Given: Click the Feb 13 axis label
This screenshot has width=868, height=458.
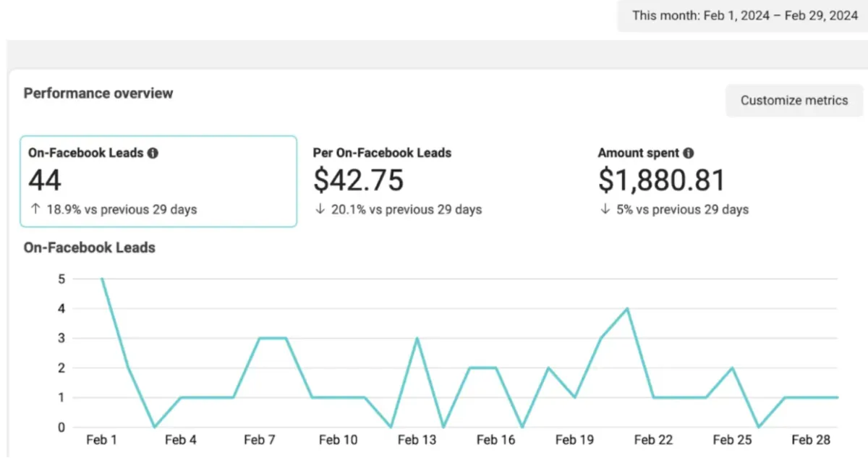Looking at the screenshot, I should pos(417,440).
